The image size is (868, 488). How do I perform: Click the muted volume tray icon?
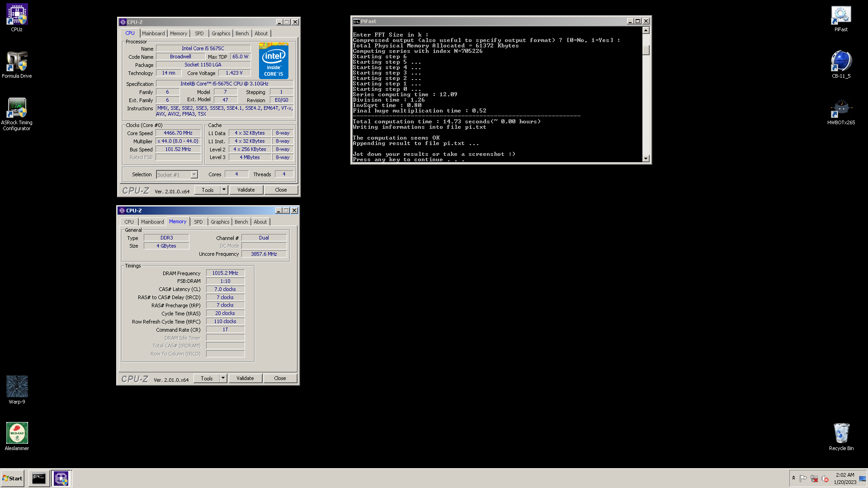coord(825,479)
